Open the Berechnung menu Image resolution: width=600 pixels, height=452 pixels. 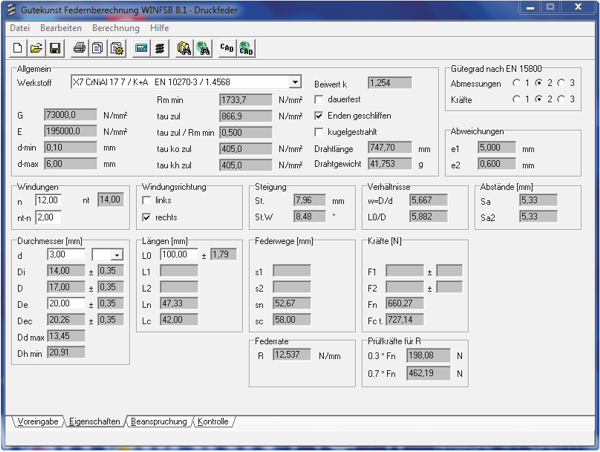tap(116, 27)
